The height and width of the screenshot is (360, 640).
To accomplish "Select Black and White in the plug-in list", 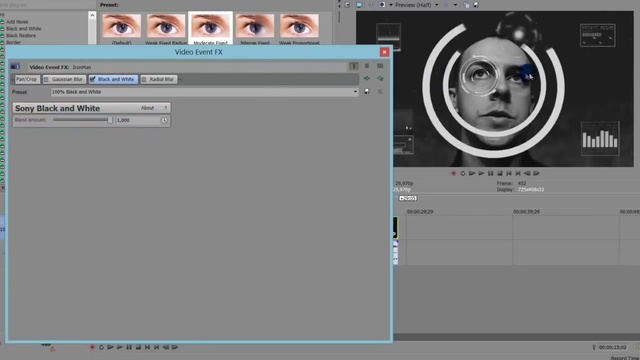I will pyautogui.click(x=24, y=29).
